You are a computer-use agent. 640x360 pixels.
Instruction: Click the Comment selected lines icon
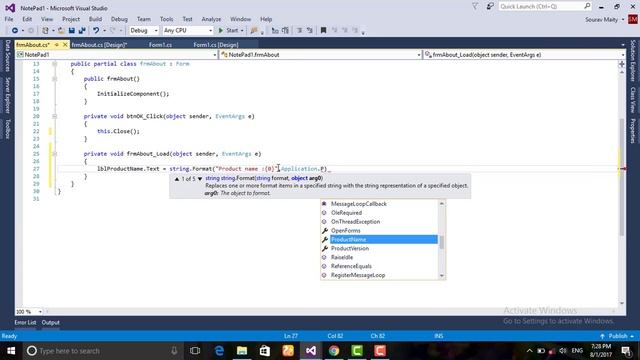click(x=275, y=31)
